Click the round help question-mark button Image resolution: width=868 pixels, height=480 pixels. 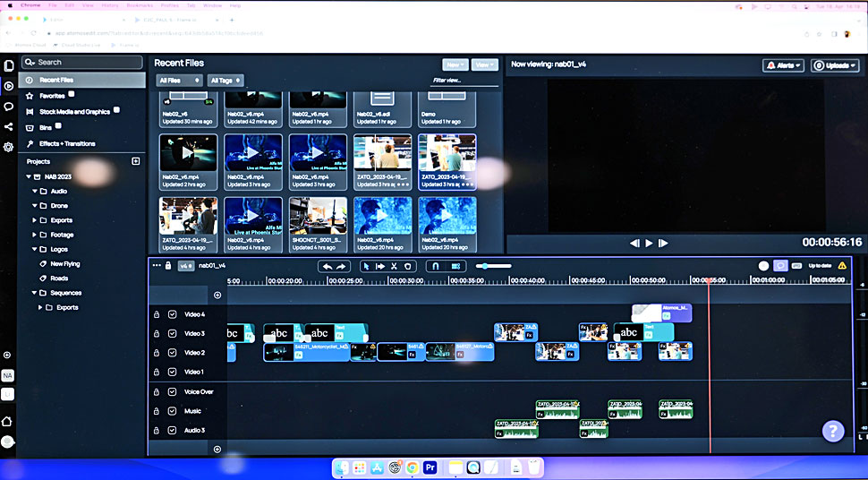click(x=833, y=431)
